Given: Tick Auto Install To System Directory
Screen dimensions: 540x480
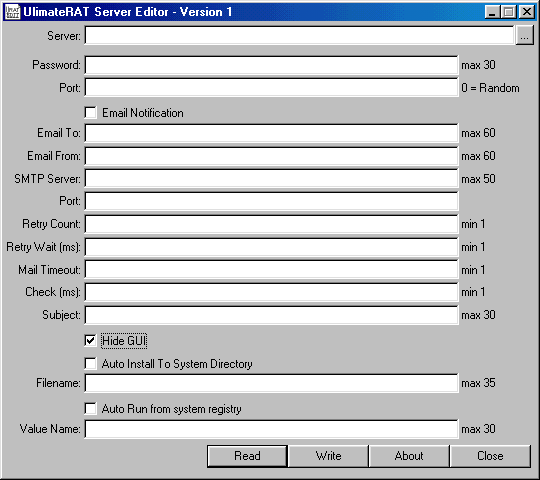Looking at the screenshot, I should tap(91, 364).
